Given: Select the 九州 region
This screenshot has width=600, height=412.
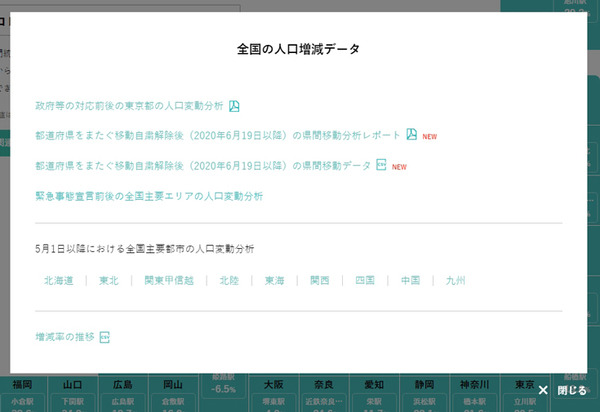Looking at the screenshot, I should (455, 281).
